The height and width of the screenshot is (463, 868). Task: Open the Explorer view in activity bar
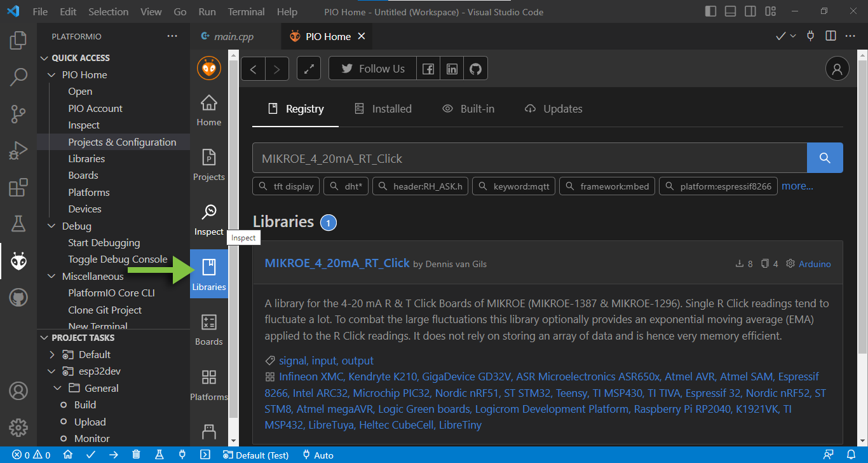pos(18,41)
